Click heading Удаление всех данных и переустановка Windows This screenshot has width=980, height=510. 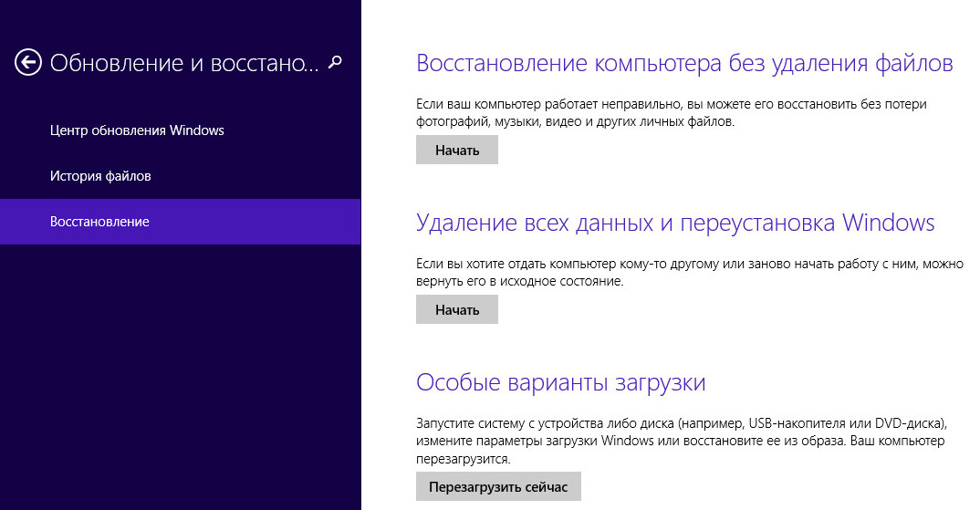pyautogui.click(x=675, y=223)
